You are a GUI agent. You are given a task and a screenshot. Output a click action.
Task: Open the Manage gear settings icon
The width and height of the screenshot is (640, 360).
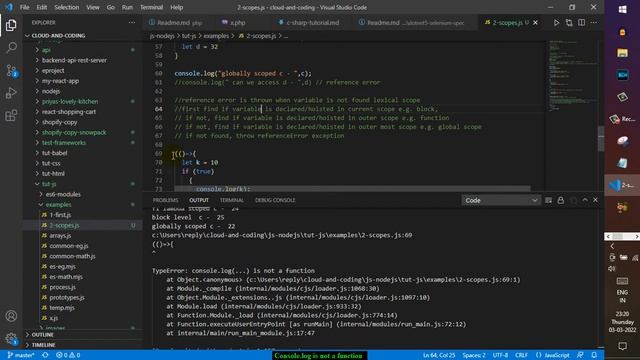[11, 338]
